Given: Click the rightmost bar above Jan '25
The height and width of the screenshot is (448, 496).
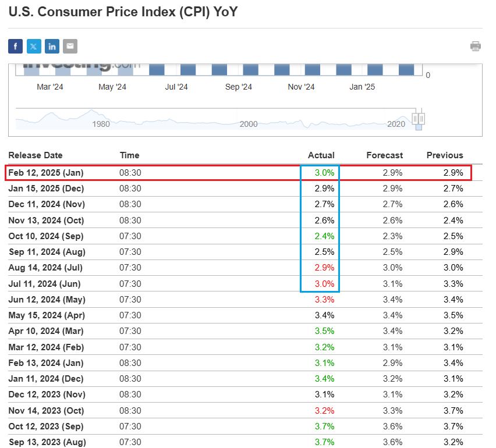Looking at the screenshot, I should click(x=406, y=69).
